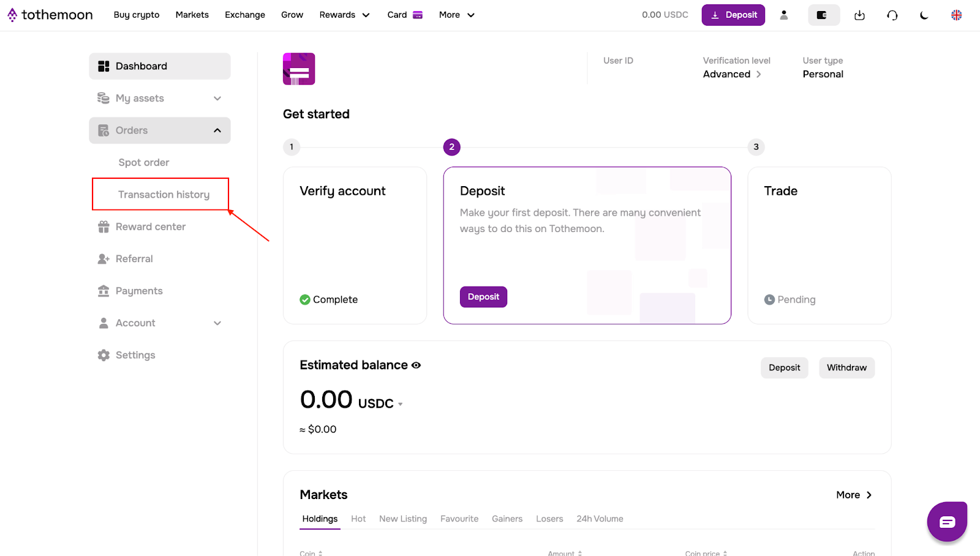Sort by Coin column
Viewport: 980px width, 556px height.
tap(311, 553)
